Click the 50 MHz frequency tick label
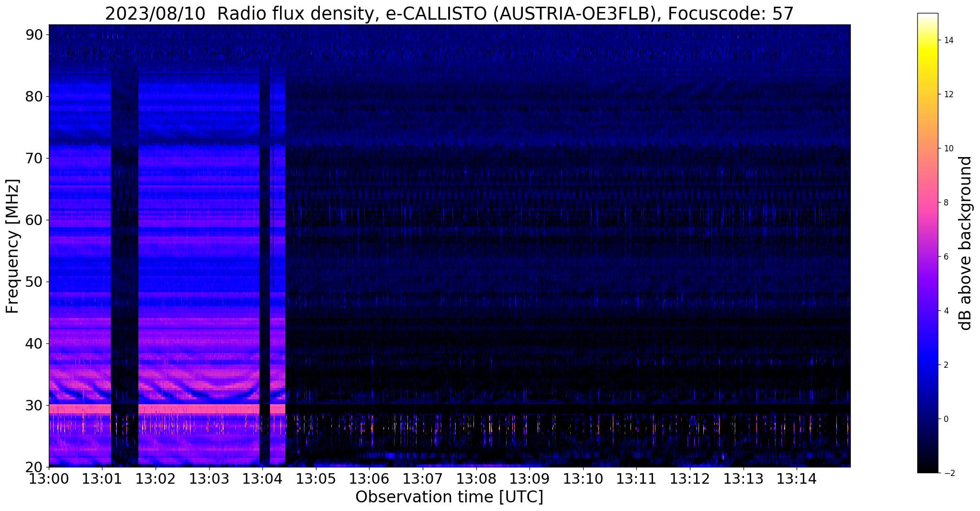The image size is (980, 511). [34, 282]
